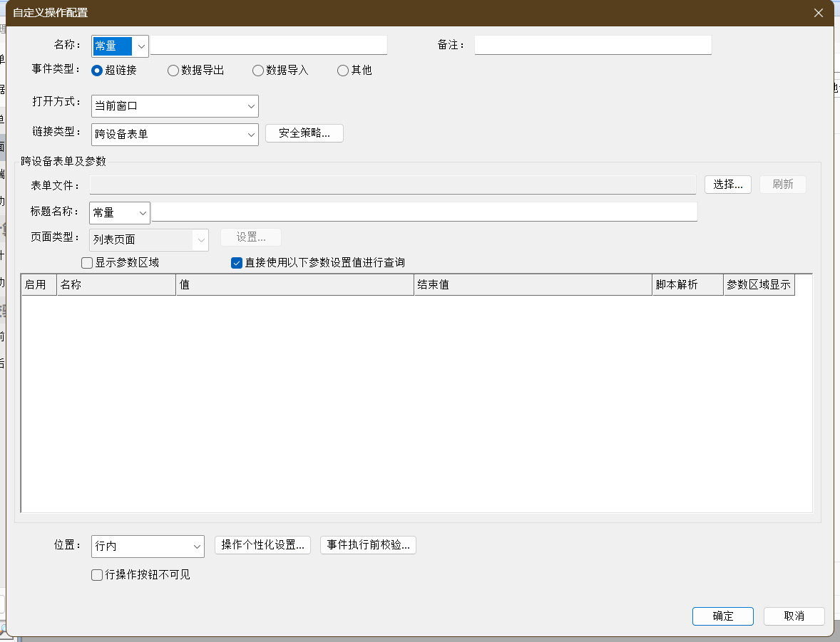Open 事件执行前校验... dialog
Viewport: 840px width, 642px height.
pyautogui.click(x=368, y=545)
